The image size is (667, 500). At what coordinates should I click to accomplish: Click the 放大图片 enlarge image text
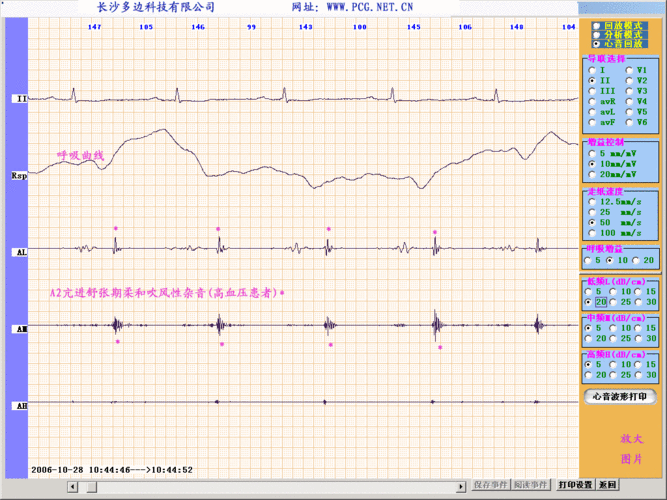point(631,448)
